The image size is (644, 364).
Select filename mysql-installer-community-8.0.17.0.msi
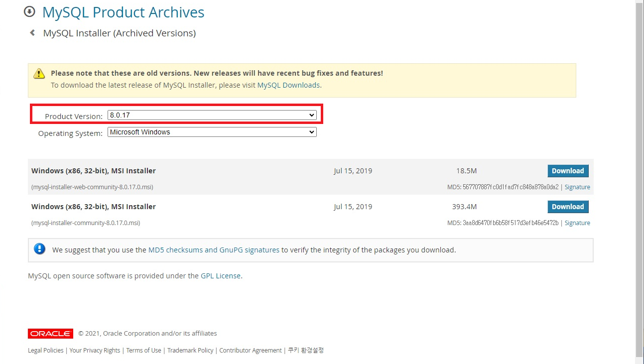click(86, 223)
